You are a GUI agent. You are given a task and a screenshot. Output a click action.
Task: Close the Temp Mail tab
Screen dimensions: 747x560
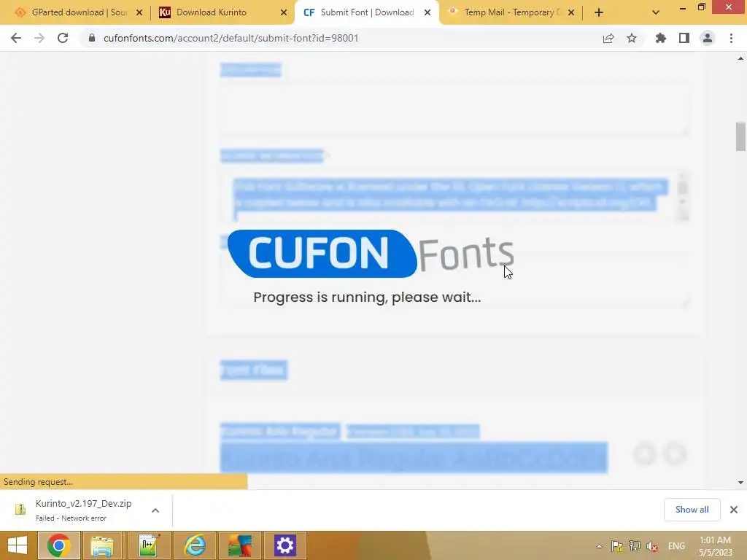(x=571, y=13)
